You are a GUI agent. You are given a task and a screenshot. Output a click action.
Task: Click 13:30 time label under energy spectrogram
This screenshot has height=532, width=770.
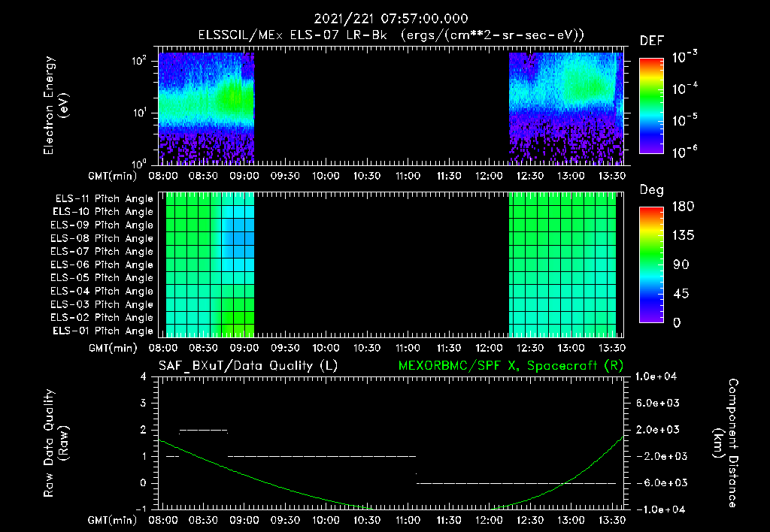pyautogui.click(x=612, y=176)
